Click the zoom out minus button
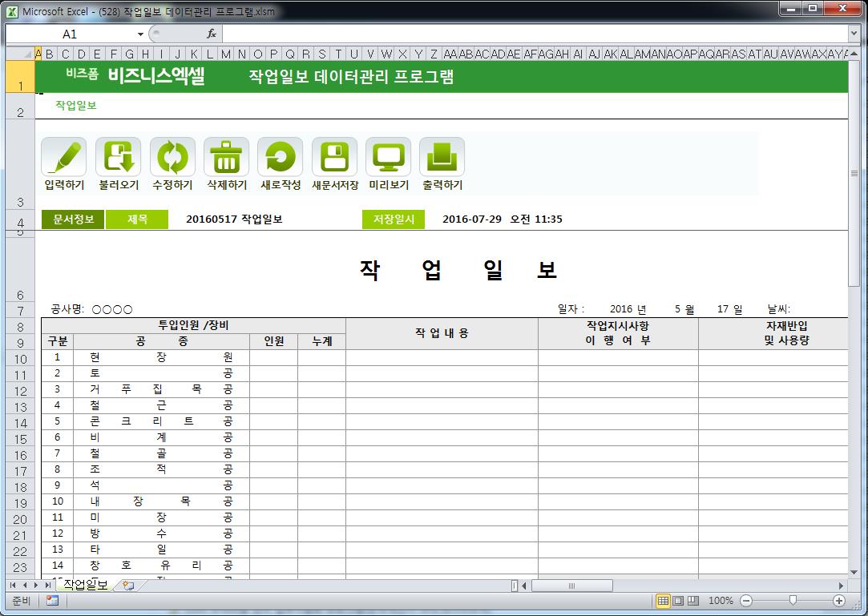Screen dimensions: 868x616 (x=746, y=601)
